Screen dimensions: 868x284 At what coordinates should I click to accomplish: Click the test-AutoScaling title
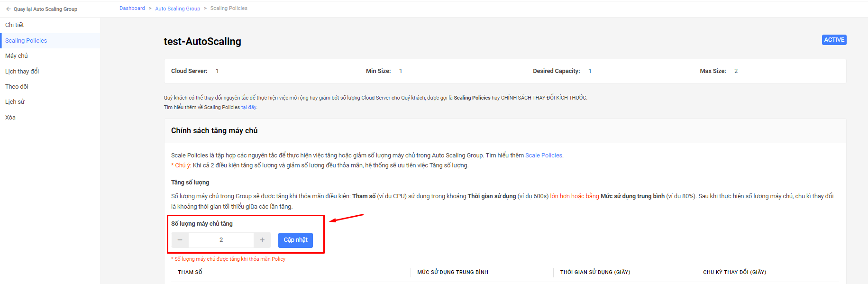[202, 41]
